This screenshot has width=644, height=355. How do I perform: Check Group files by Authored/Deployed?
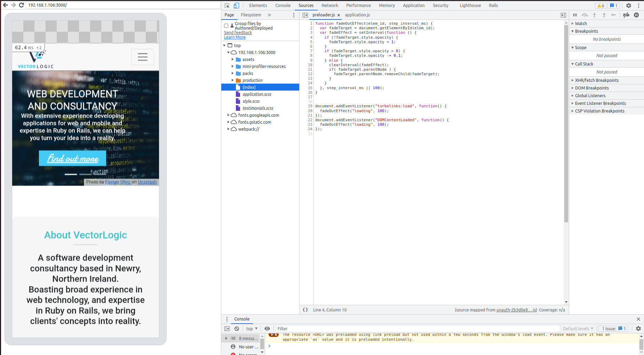tap(226, 25)
